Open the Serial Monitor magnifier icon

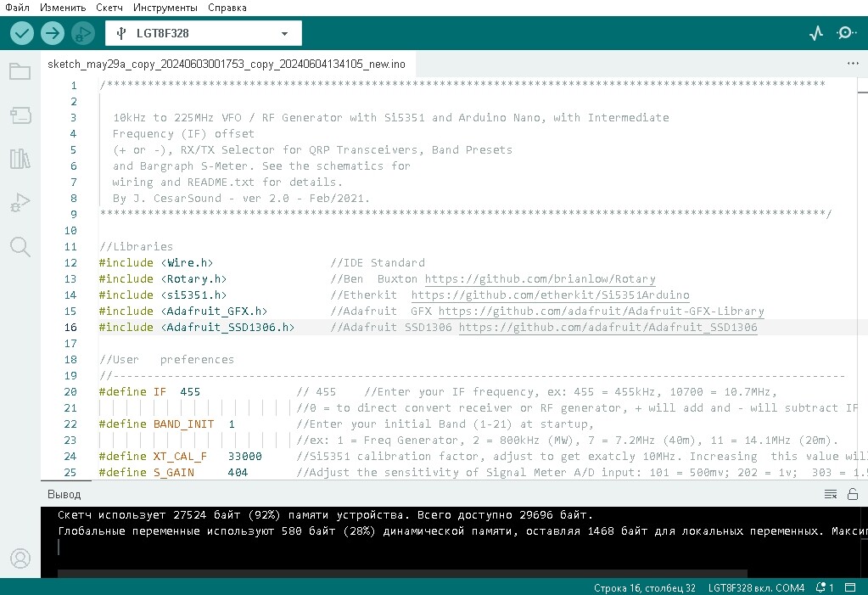(x=846, y=33)
